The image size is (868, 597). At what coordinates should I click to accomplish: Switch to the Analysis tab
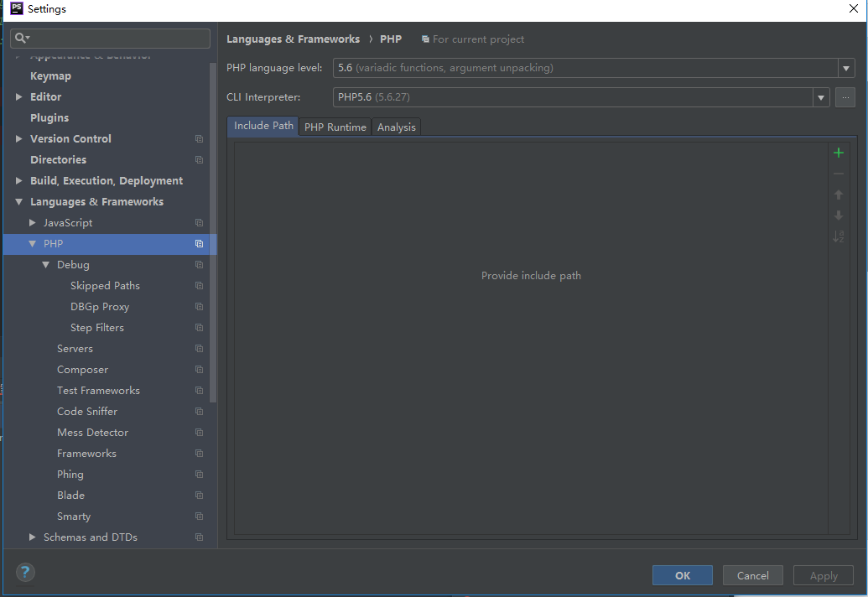[x=397, y=127]
